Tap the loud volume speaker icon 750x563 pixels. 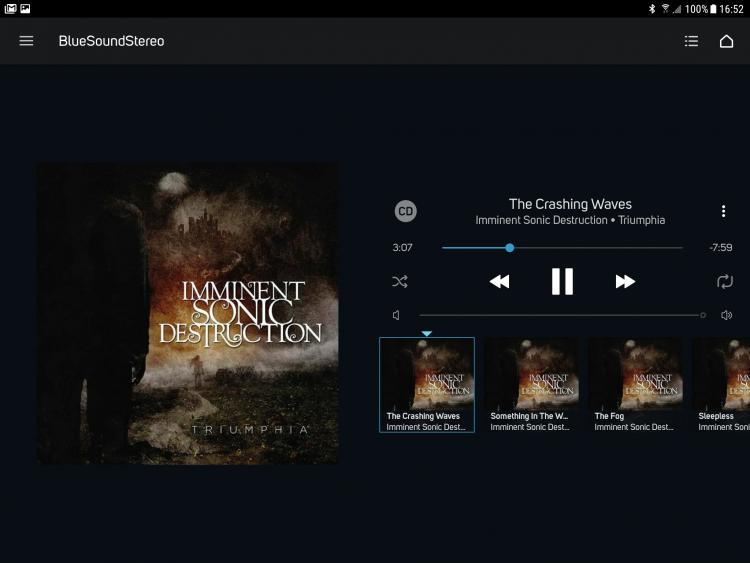(x=726, y=315)
